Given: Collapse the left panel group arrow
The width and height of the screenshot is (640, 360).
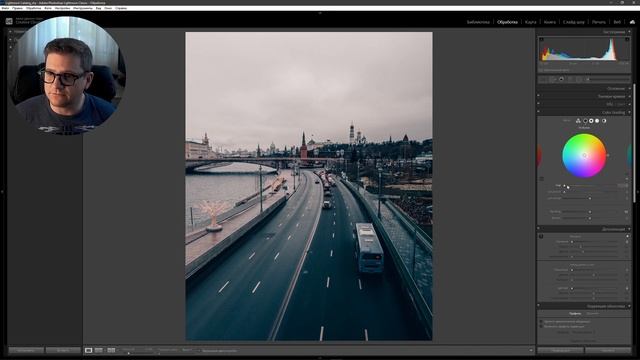Looking at the screenshot, I should tap(2, 191).
